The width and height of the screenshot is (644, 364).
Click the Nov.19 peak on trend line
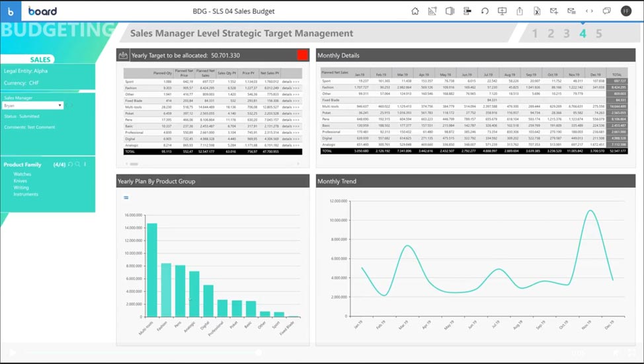pos(590,211)
